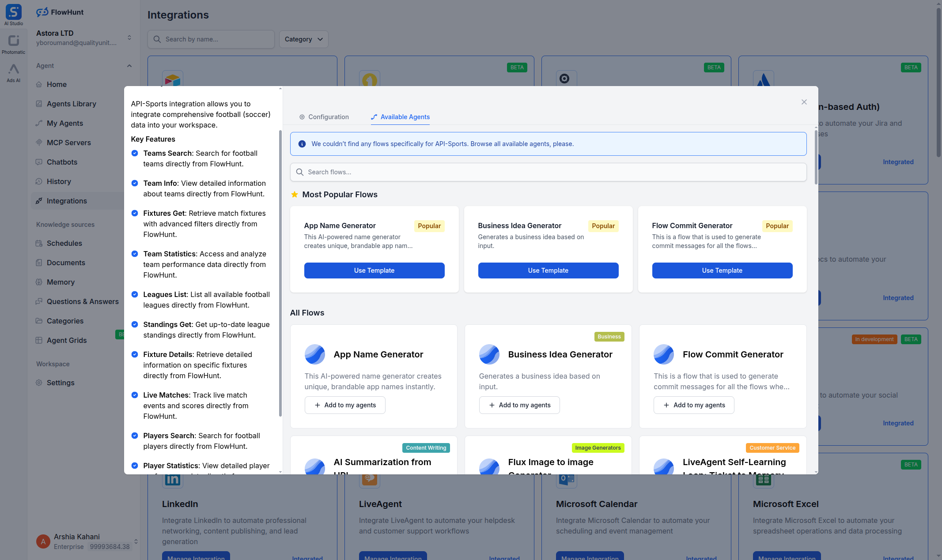Collapse the Agent sidebar section
The width and height of the screenshot is (942, 560).
pyautogui.click(x=129, y=65)
